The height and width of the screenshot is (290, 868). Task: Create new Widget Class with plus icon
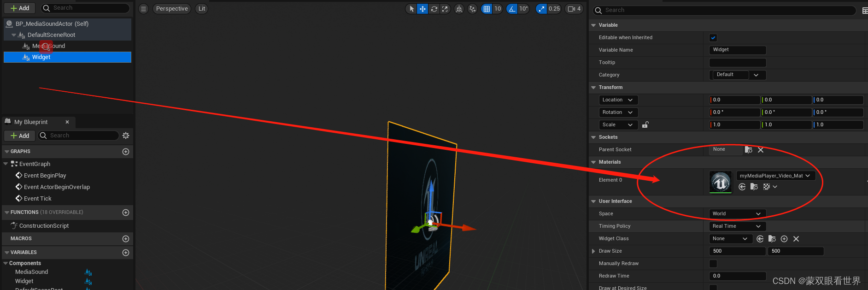tap(784, 239)
